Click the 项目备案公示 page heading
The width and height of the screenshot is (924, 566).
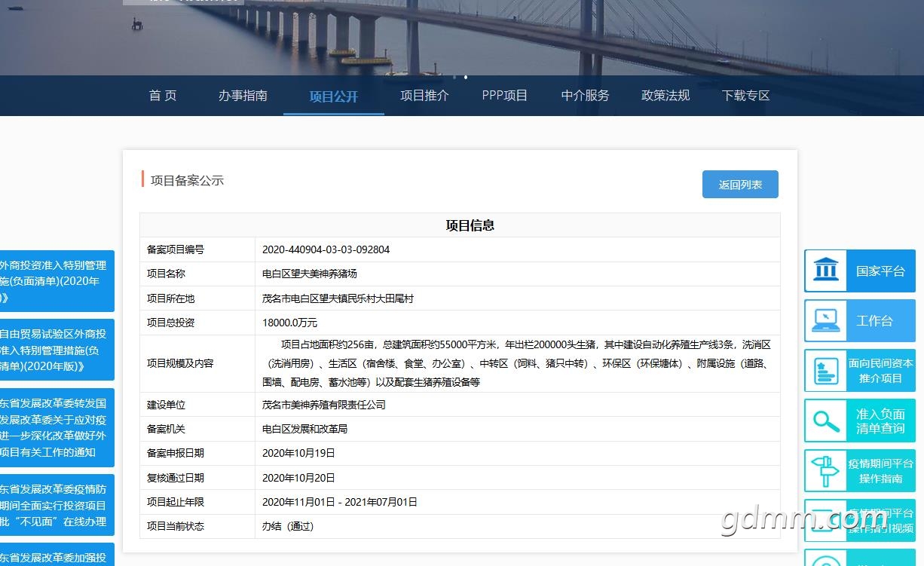(x=187, y=181)
